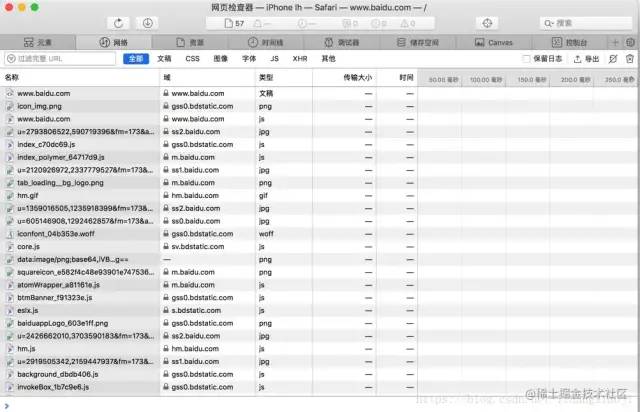The width and height of the screenshot is (640, 412).
Task: Filter requests by 字体
Action: (x=249, y=59)
